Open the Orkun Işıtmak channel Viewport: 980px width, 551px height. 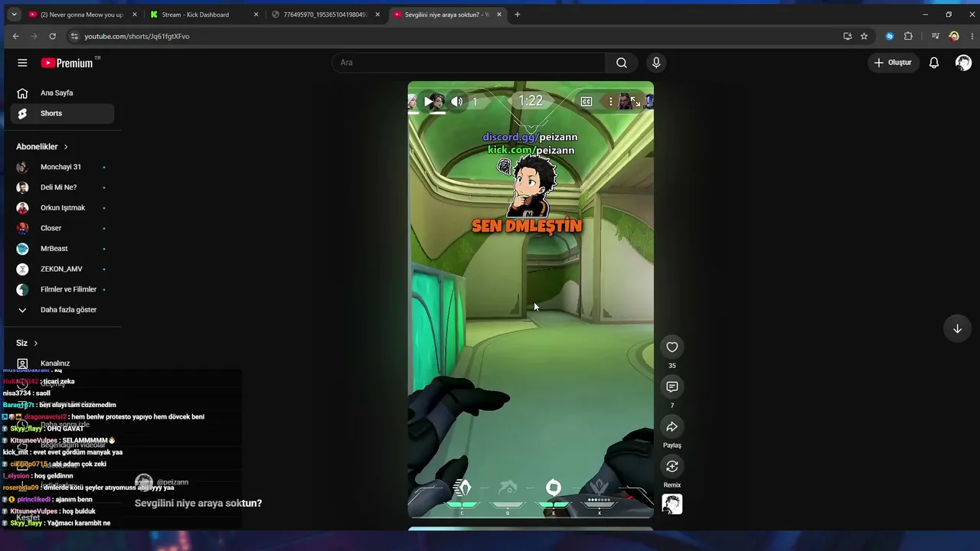pos(62,208)
